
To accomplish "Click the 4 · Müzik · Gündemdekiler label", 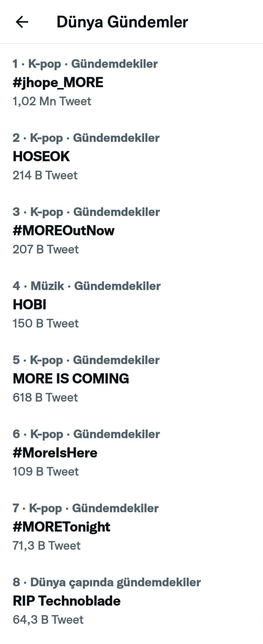I will point(87,286).
